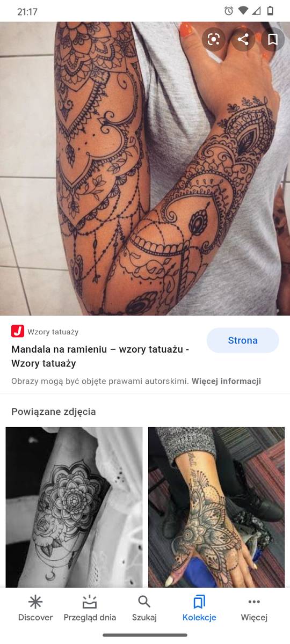The image size is (290, 644).
Task: Open the hand mandala tattoo thumbnail
Action: (x=216, y=507)
